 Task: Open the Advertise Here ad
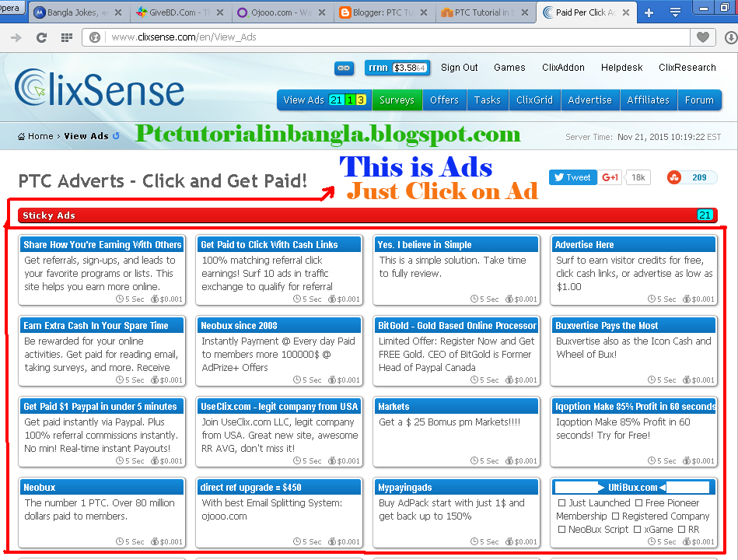634,271
